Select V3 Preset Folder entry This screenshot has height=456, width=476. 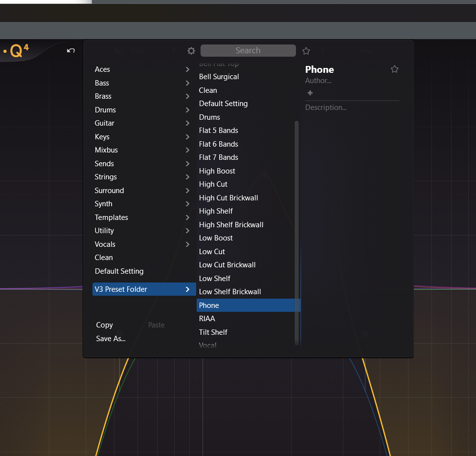tap(144, 289)
